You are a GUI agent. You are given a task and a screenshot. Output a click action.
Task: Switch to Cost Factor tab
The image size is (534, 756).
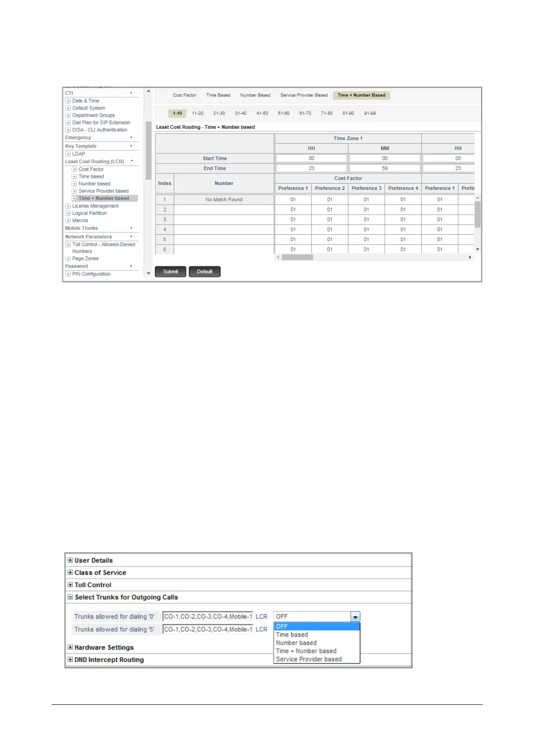coord(184,95)
